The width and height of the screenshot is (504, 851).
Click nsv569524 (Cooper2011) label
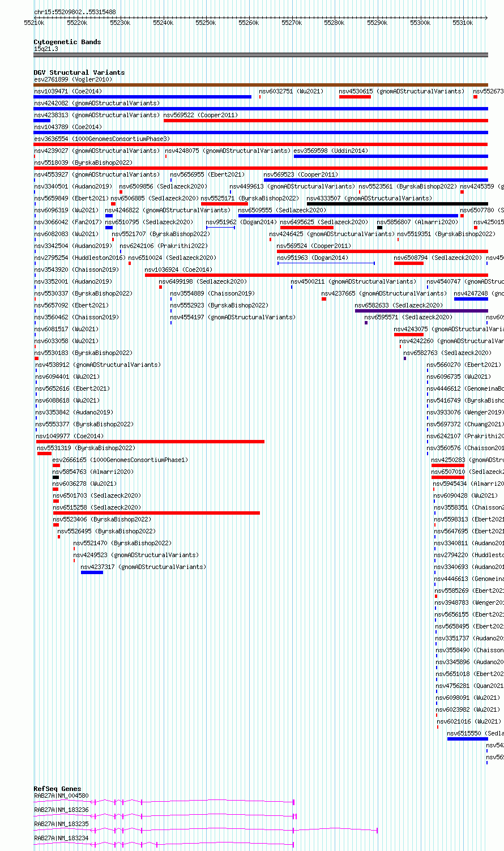(x=314, y=246)
